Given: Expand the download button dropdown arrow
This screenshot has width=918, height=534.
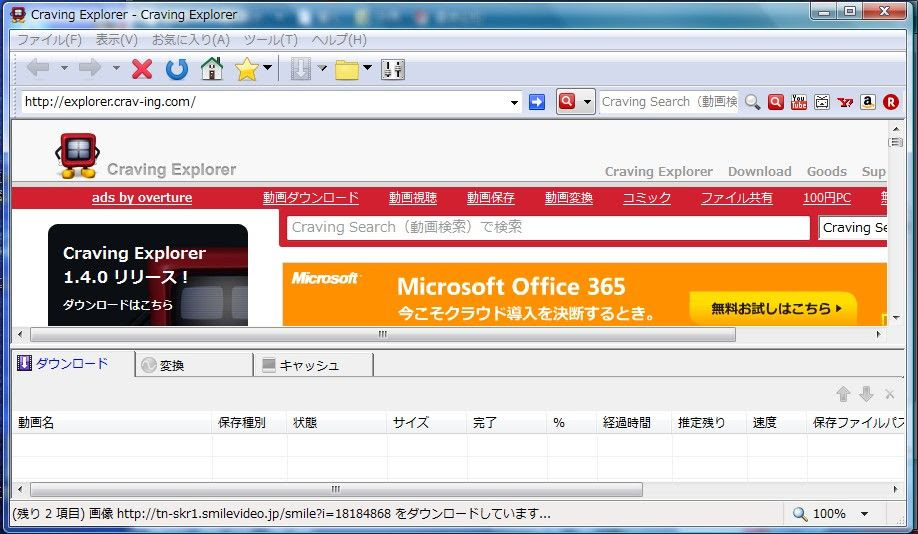Looking at the screenshot, I should [321, 68].
